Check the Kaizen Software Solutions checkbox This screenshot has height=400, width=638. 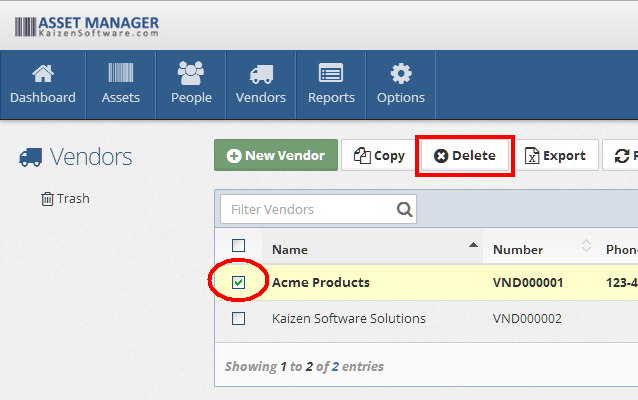tap(238, 319)
